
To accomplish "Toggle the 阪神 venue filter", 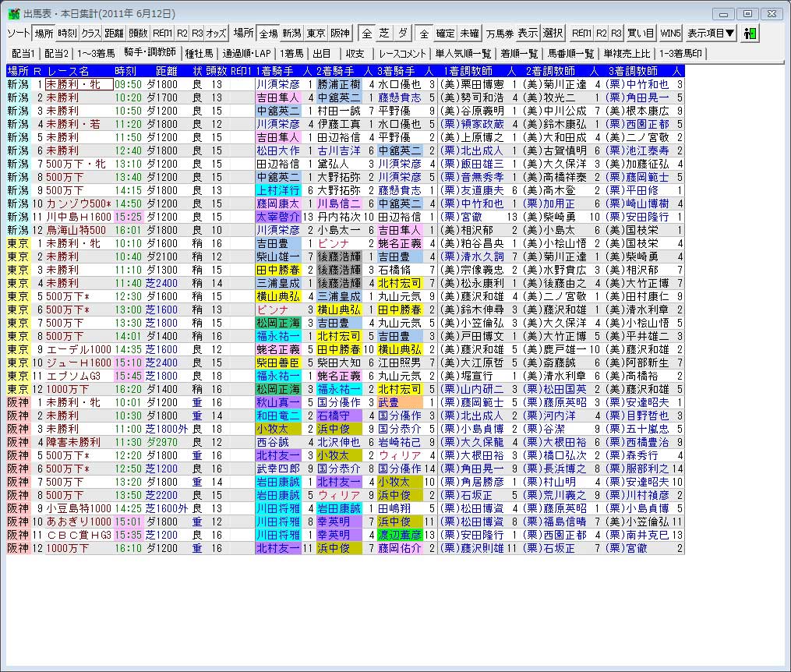I will 340,34.
